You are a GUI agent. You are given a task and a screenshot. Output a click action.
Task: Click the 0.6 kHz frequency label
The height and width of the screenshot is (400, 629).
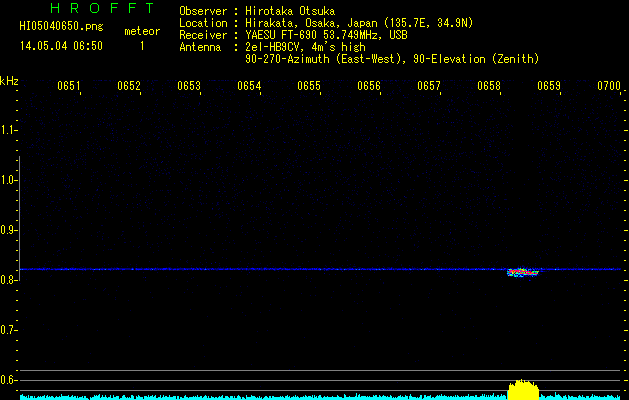tap(8, 380)
